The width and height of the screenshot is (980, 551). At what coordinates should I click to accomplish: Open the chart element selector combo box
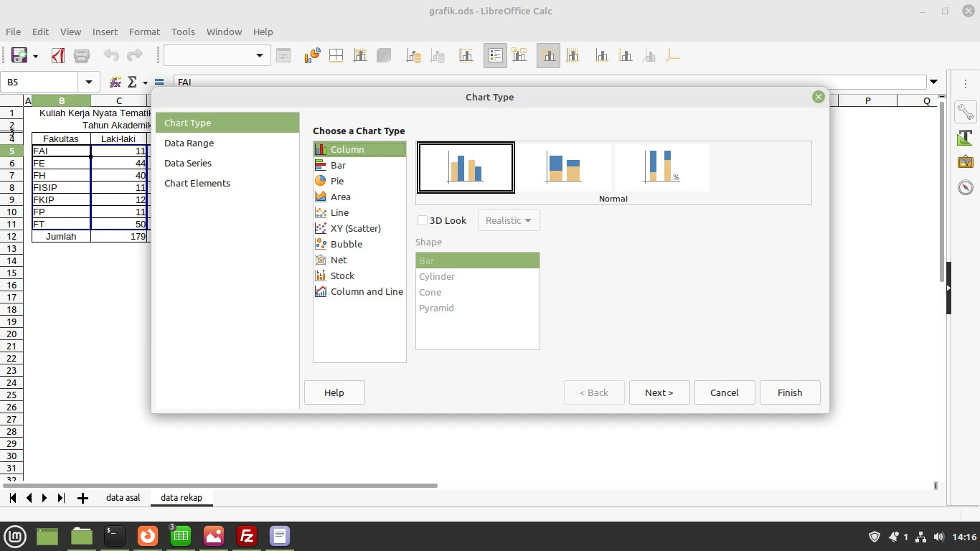(217, 55)
